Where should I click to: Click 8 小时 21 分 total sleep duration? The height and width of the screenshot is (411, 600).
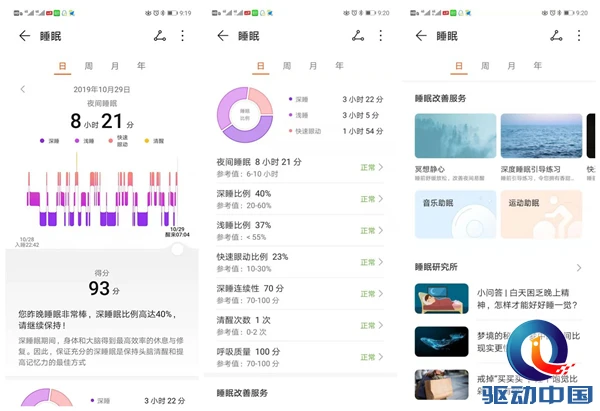102,121
